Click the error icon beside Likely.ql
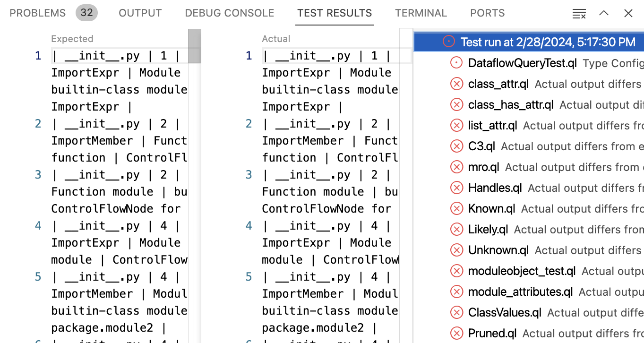 [456, 229]
